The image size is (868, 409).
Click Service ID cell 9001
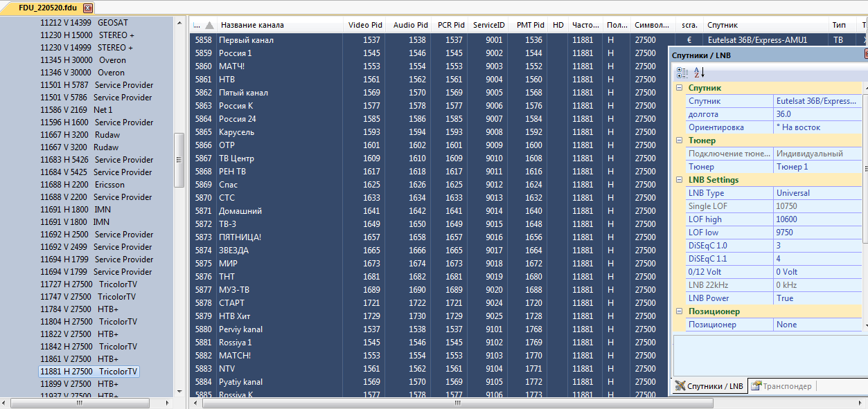pyautogui.click(x=489, y=40)
